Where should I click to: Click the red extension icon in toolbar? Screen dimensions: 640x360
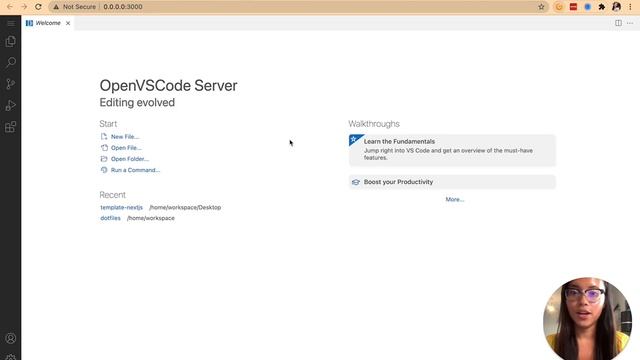coord(573,7)
